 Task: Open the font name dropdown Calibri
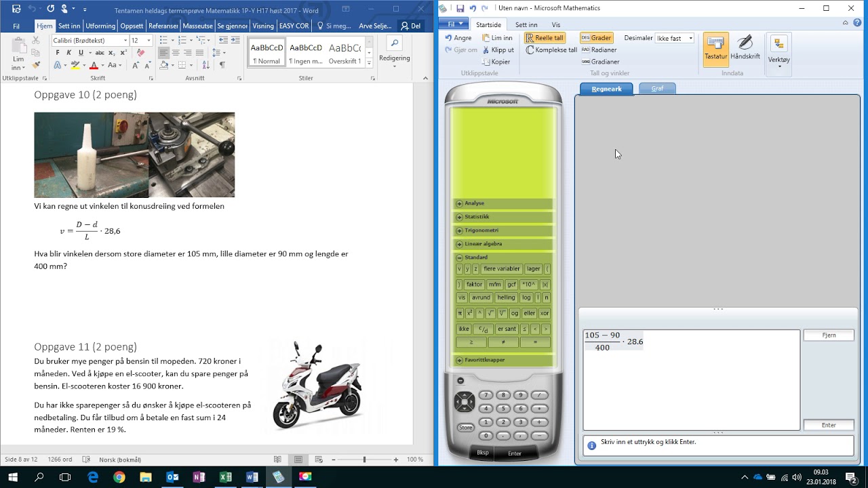coord(125,41)
